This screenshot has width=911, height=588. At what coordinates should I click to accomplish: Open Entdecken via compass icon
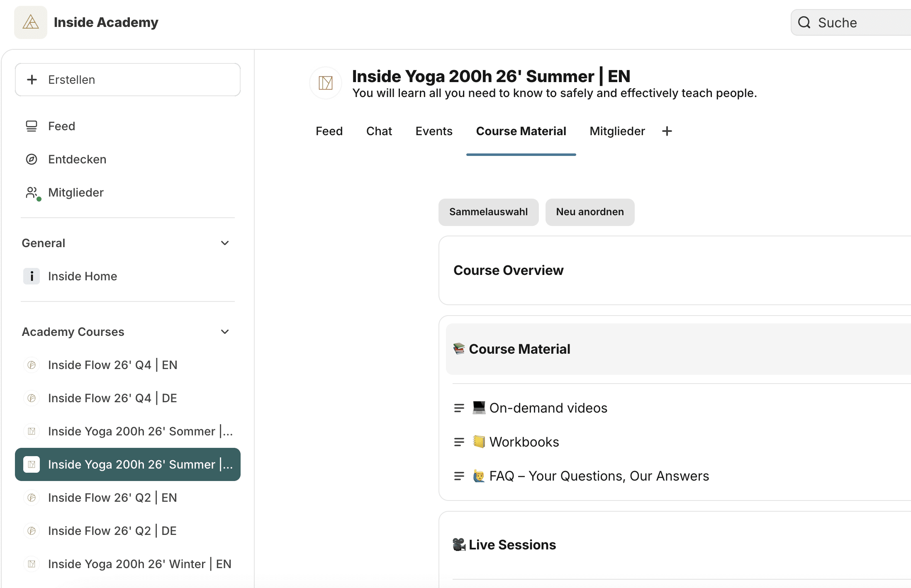(32, 159)
